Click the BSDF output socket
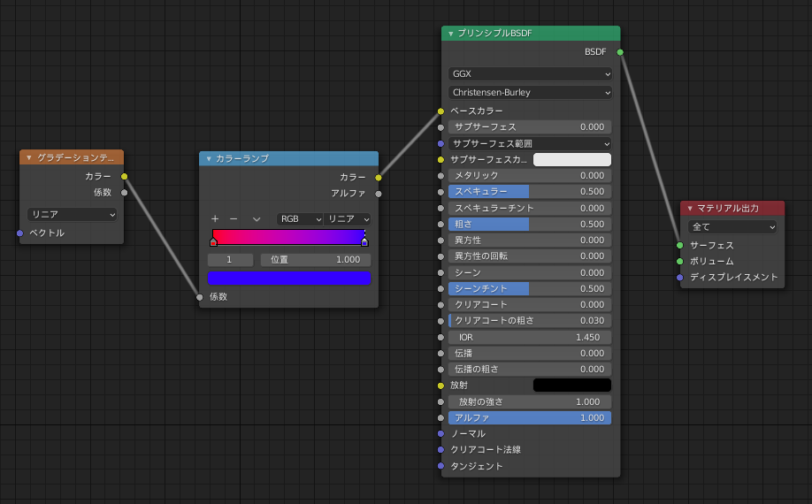Viewport: 812px width, 504px height. tap(620, 52)
